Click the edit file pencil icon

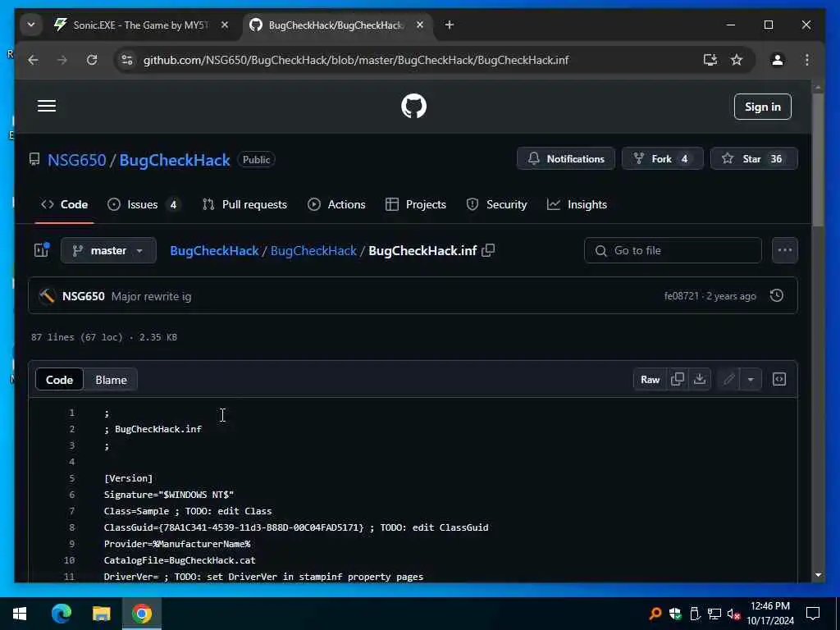[x=728, y=379]
